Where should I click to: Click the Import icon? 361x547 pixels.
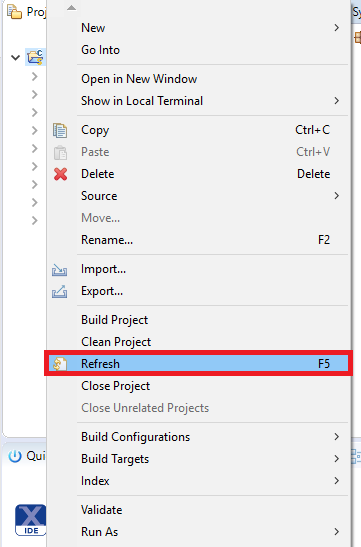tap(59, 270)
